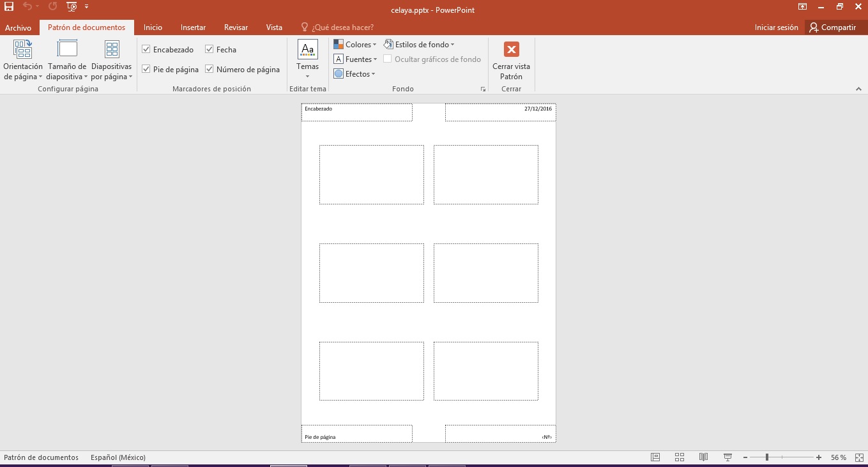Click the Save icon in the title bar
This screenshot has height=467, width=868.
tap(9, 7)
